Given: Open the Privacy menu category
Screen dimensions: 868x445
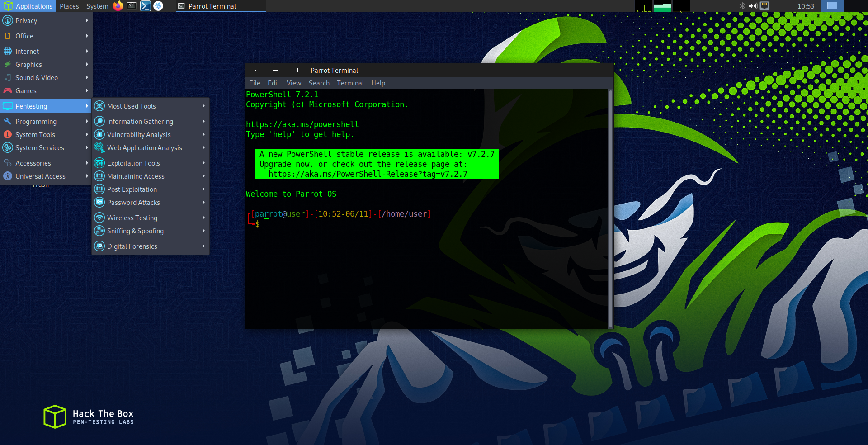Looking at the screenshot, I should pyautogui.click(x=46, y=20).
